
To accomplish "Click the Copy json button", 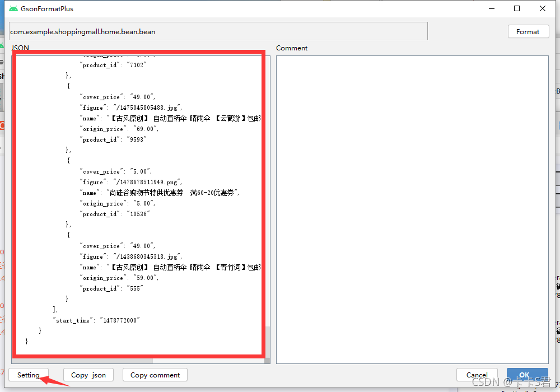I will pyautogui.click(x=88, y=375).
